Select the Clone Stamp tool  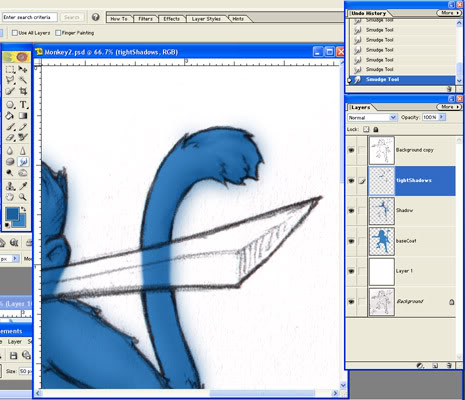click(x=10, y=186)
